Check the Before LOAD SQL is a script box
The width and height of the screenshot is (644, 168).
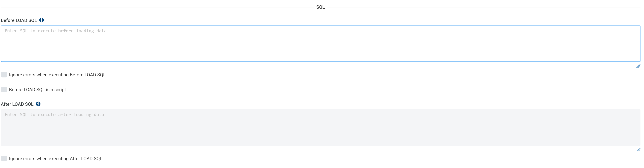click(x=4, y=89)
